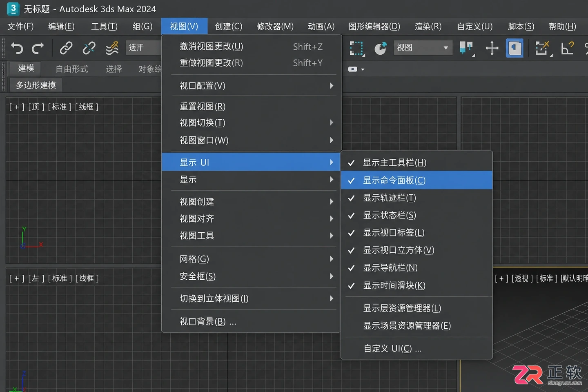
Task: Switch to the 自由形式 ribbon tab
Action: point(72,69)
